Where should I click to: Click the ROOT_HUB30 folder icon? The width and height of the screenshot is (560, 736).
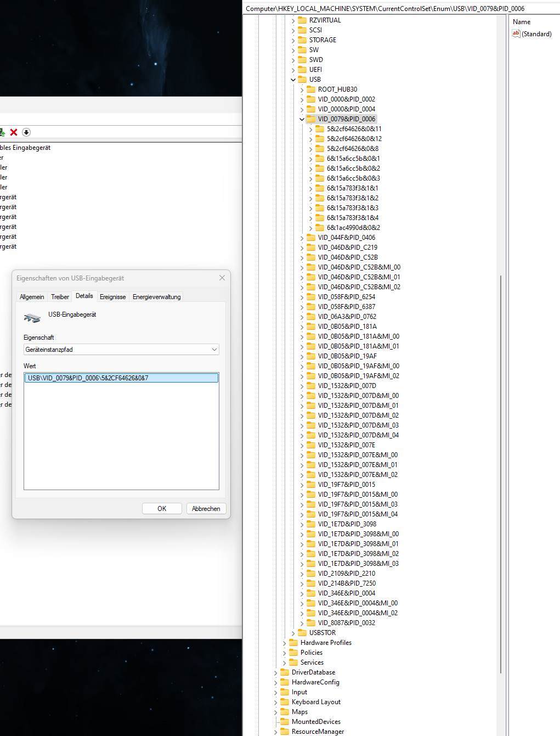pos(311,89)
